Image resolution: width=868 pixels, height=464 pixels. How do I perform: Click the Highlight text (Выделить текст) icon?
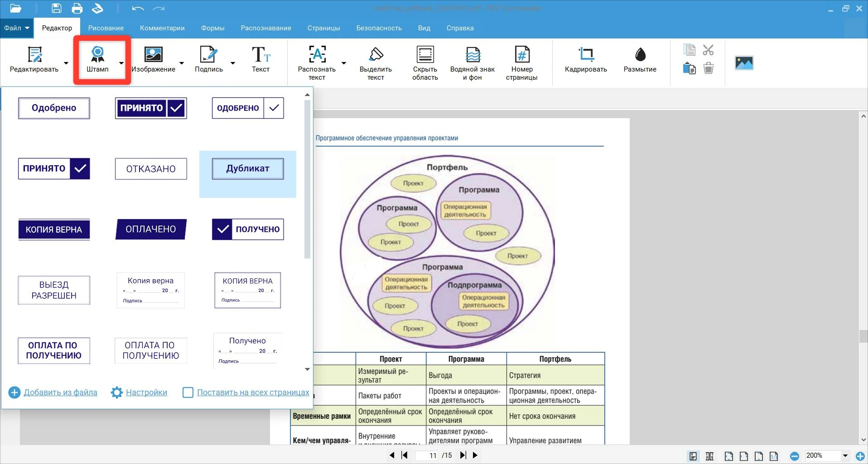pyautogui.click(x=376, y=55)
